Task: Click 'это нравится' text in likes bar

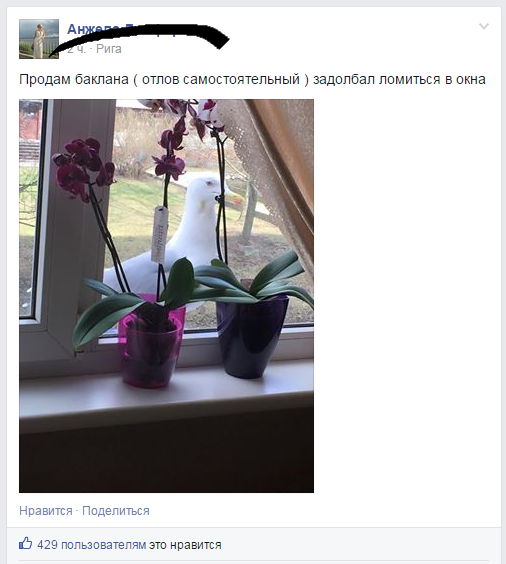Action: pos(185,545)
